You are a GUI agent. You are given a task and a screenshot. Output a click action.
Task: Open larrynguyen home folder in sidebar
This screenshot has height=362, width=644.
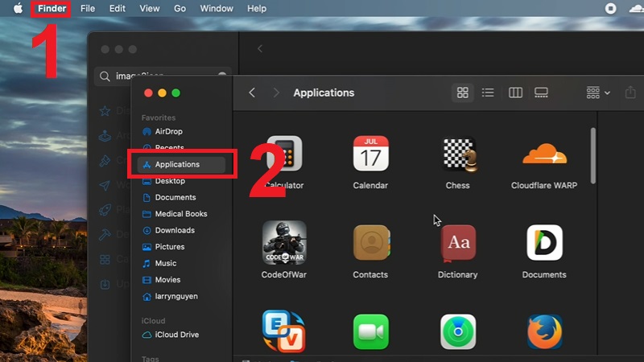pos(170,296)
